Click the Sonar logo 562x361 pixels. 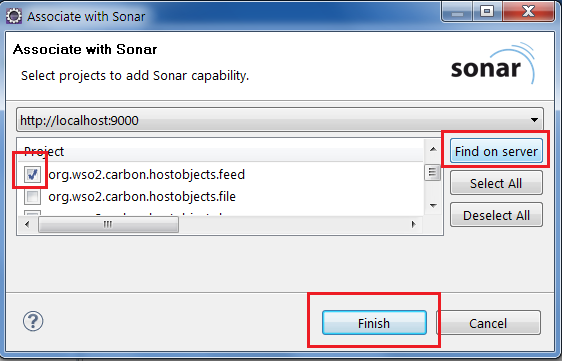coord(492,64)
